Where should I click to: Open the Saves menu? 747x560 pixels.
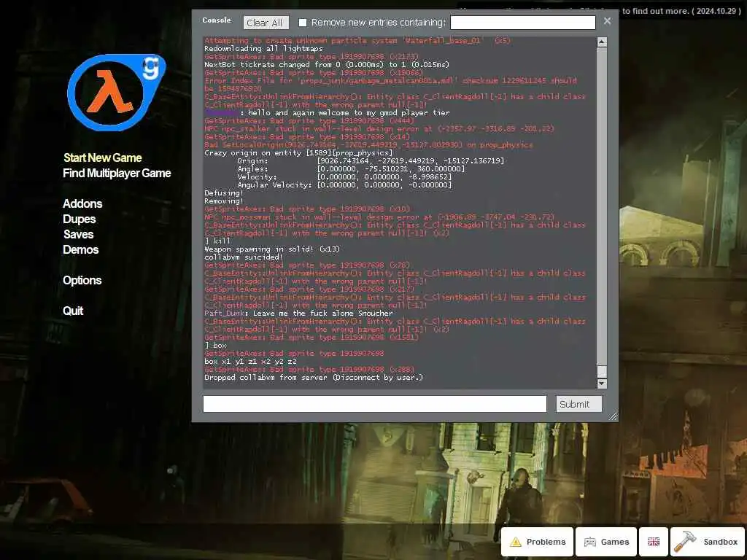coord(79,234)
